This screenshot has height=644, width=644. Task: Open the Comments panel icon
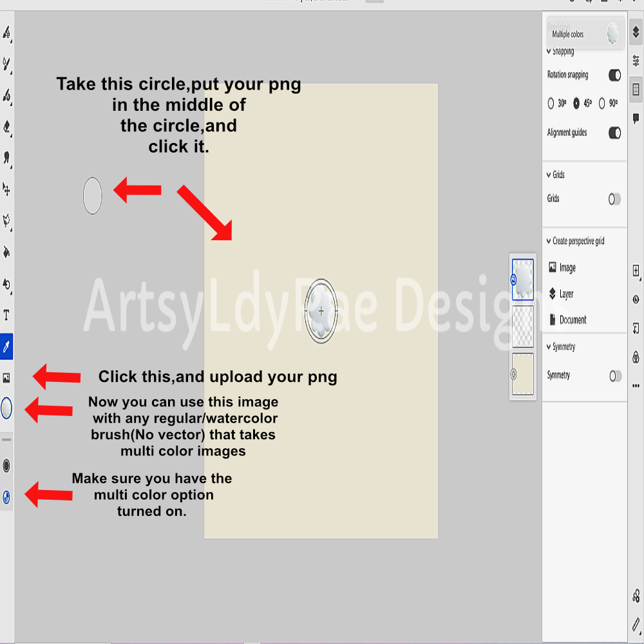click(636, 118)
